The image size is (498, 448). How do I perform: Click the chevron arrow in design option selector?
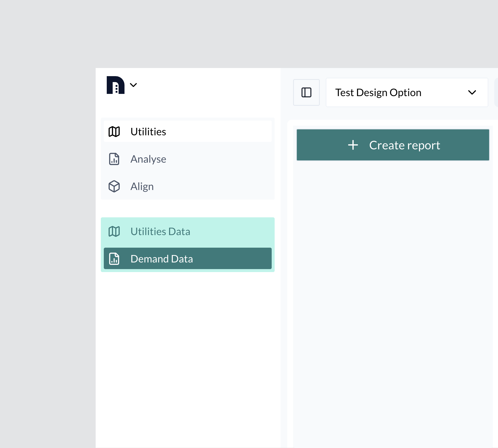[x=472, y=92]
